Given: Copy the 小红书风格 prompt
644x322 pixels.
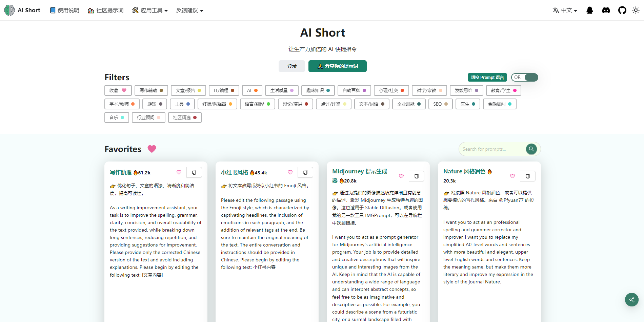Looking at the screenshot, I should point(305,172).
